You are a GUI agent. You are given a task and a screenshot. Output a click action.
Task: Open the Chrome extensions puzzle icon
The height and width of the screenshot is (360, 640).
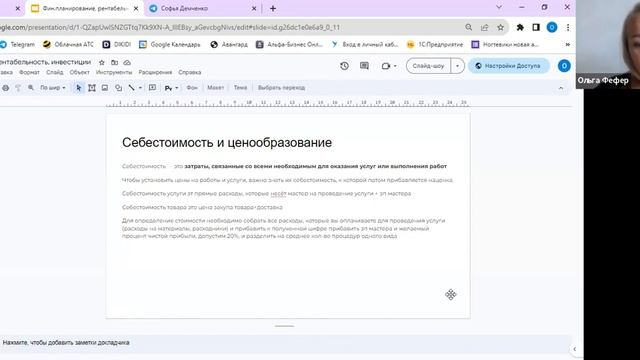520,27
